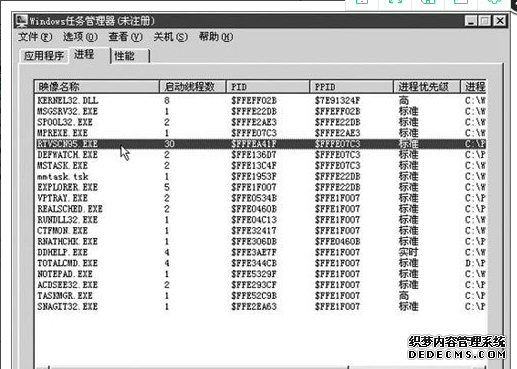Sort by PPID column header
This screenshot has width=517, height=369.
coord(352,87)
